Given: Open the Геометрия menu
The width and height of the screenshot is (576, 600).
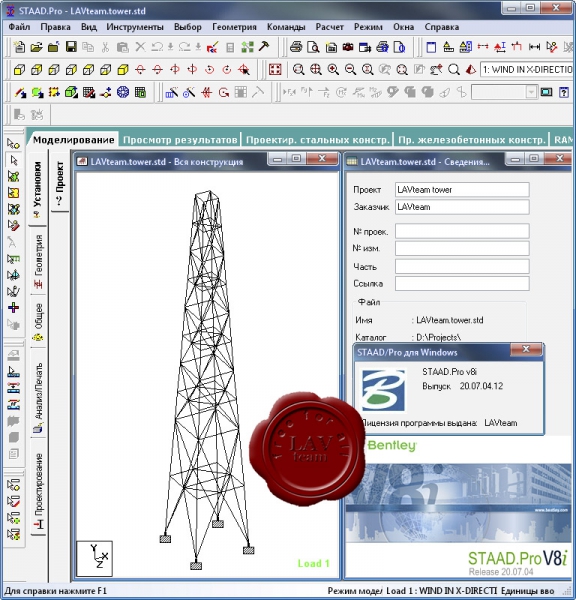Looking at the screenshot, I should click(234, 27).
